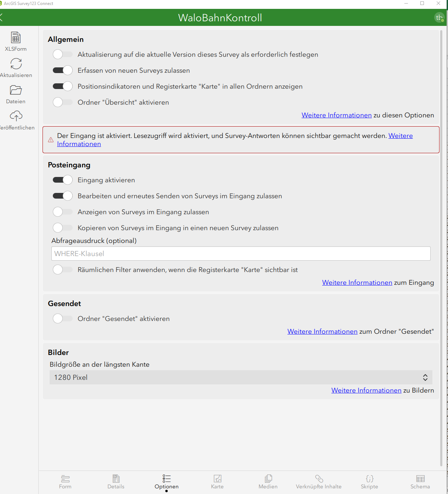Open the user profile avatar
The image size is (448, 494).
point(439,17)
